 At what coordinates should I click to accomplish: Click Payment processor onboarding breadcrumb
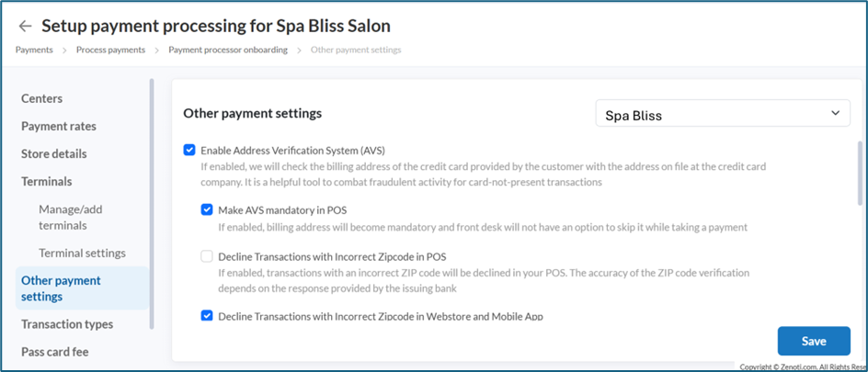pyautogui.click(x=228, y=50)
